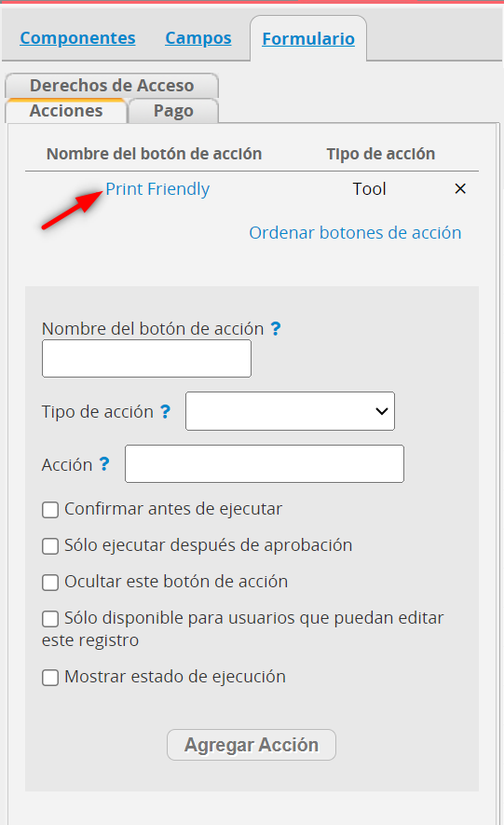Enable Mostrar estado de ejecución checkbox
504x825 pixels.
(x=50, y=678)
